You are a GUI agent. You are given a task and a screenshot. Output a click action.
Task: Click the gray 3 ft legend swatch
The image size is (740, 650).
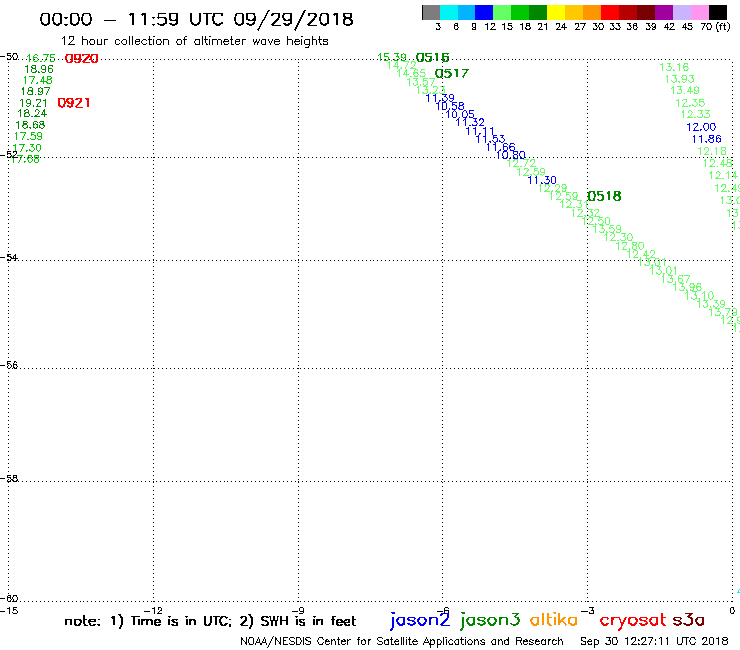coord(431,12)
